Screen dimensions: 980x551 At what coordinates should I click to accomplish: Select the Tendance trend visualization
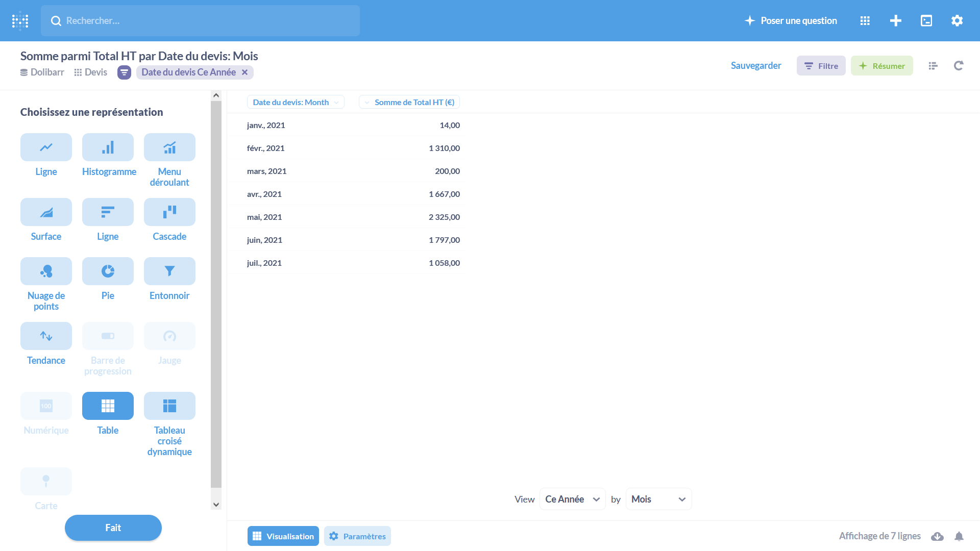46,336
